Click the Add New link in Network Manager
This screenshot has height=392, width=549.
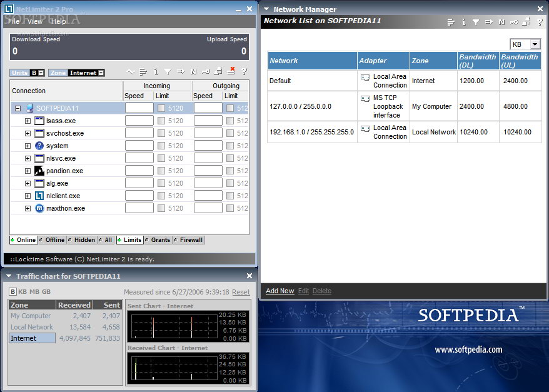pos(280,291)
